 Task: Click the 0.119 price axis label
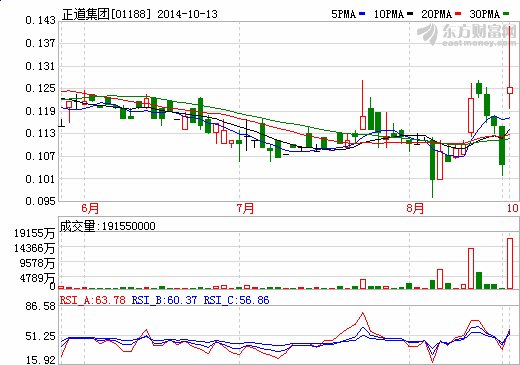[x=40, y=111]
